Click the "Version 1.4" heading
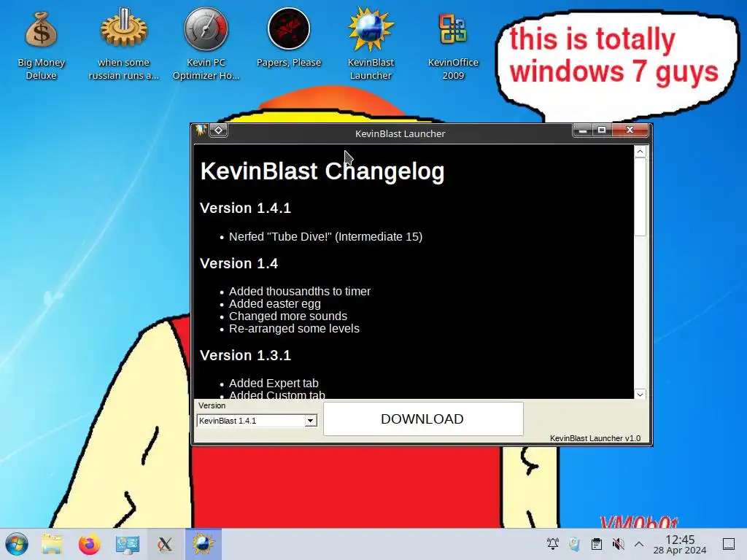 (x=239, y=263)
